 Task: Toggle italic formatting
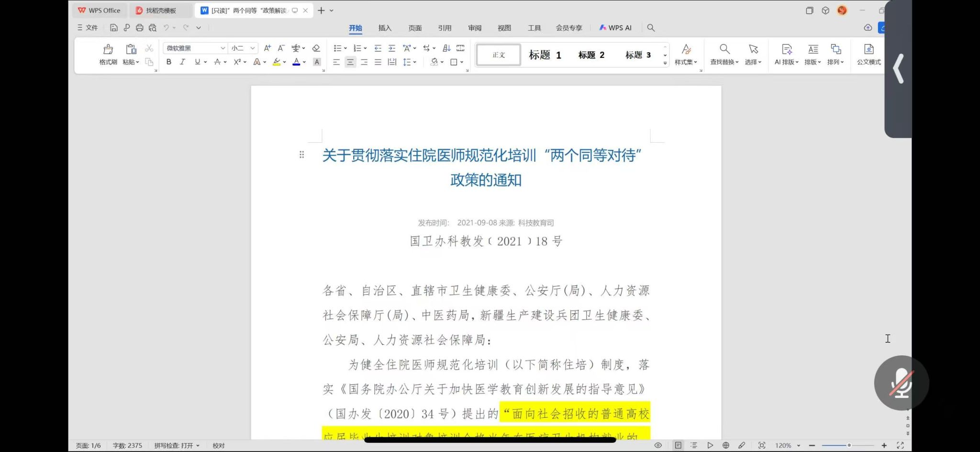182,62
